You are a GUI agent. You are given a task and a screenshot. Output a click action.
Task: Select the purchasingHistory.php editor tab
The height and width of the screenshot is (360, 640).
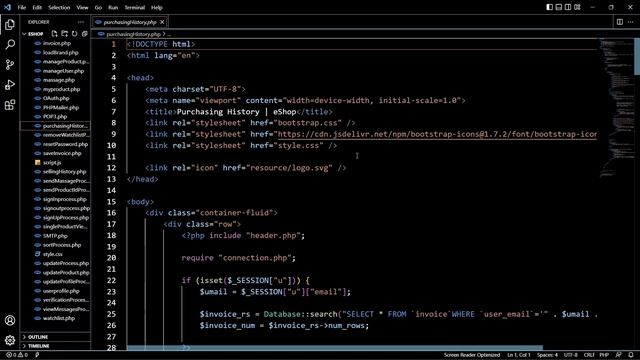pos(129,22)
